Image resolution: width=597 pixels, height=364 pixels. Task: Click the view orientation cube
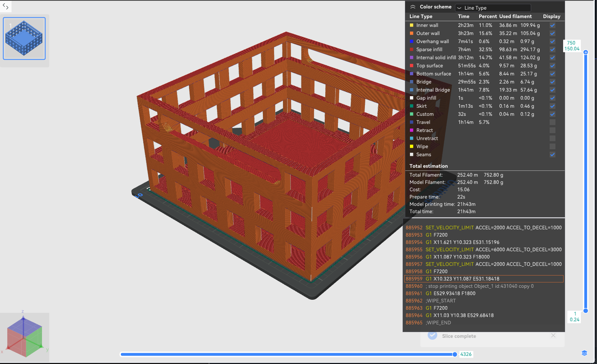[24, 337]
